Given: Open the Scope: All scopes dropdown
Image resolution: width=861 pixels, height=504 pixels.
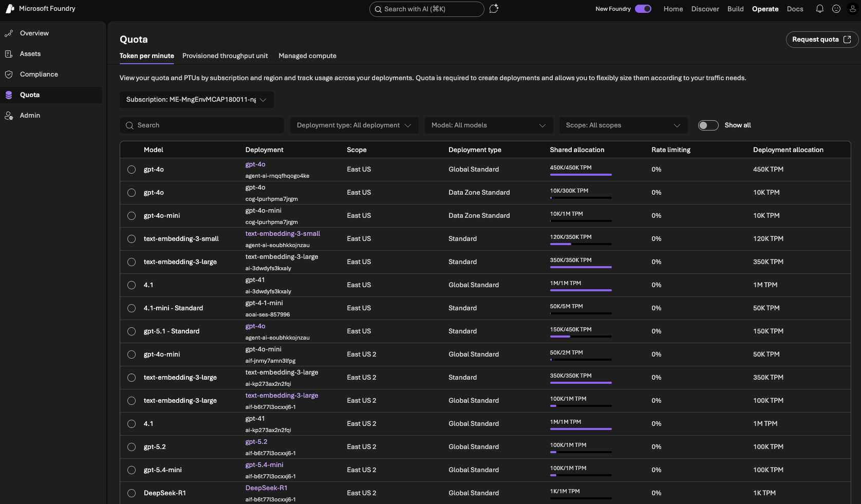Looking at the screenshot, I should (x=623, y=125).
